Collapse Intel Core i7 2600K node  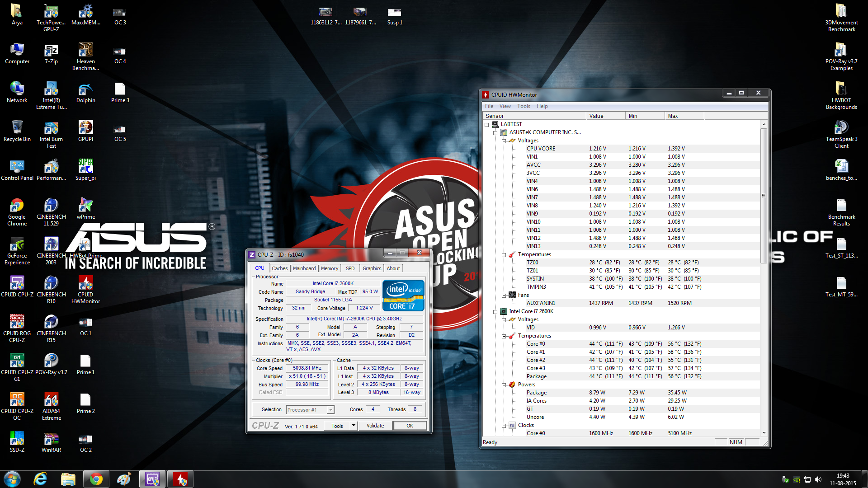(495, 311)
